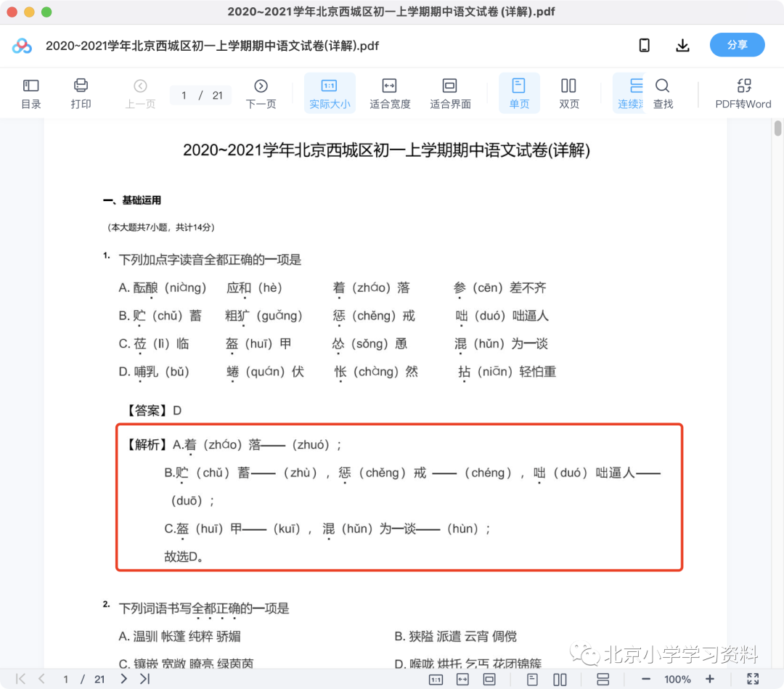Click option A. 酝酿 (niàng)
Screen dimensions: 784x689
(x=163, y=288)
